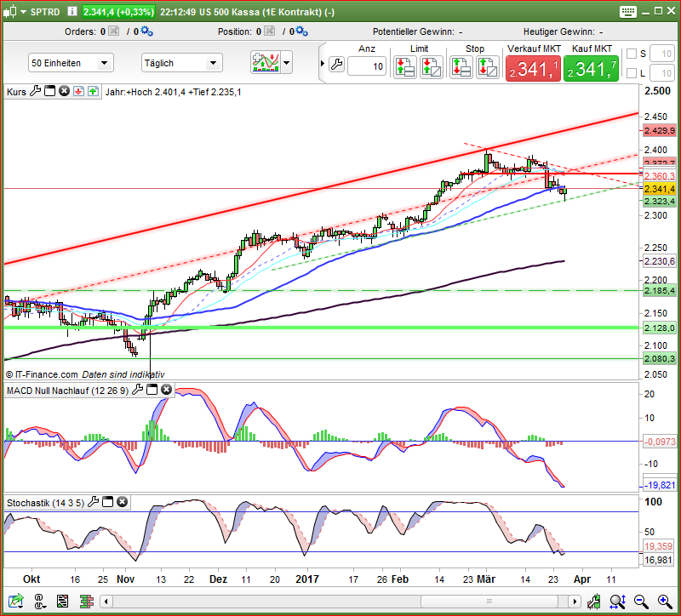Click the 2.360,3 price level label
Screen dimensions: 681x616
point(660,176)
